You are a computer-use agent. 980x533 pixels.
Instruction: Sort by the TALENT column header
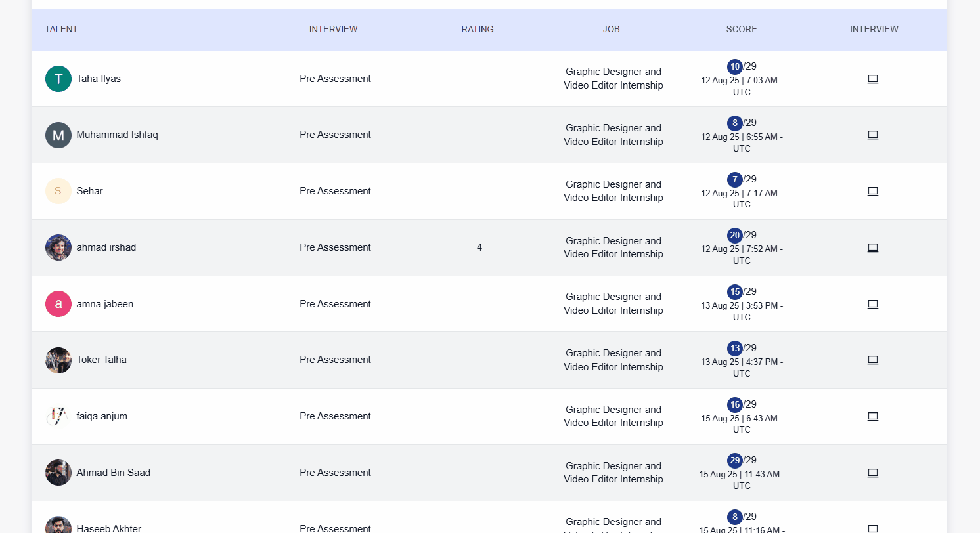point(61,29)
